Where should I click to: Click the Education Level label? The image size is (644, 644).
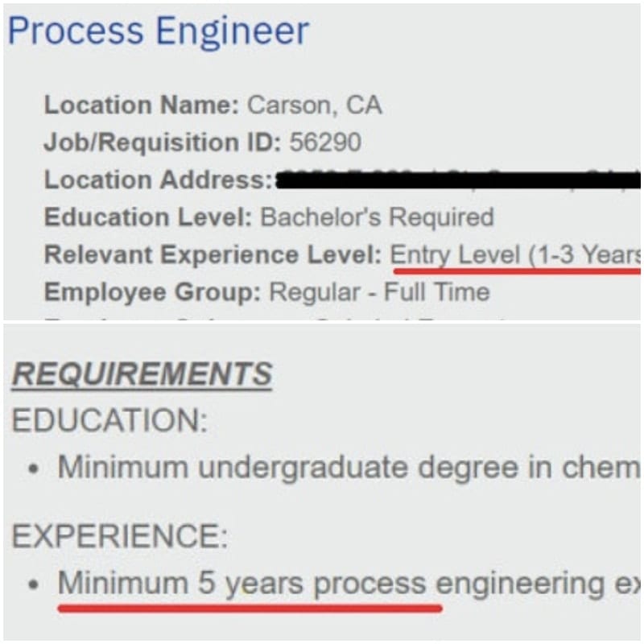point(148,217)
